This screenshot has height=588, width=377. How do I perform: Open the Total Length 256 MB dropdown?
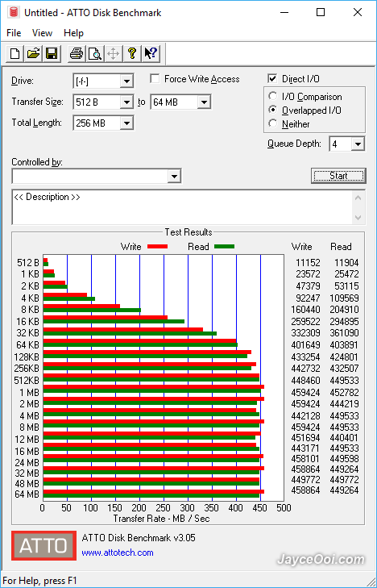[126, 123]
